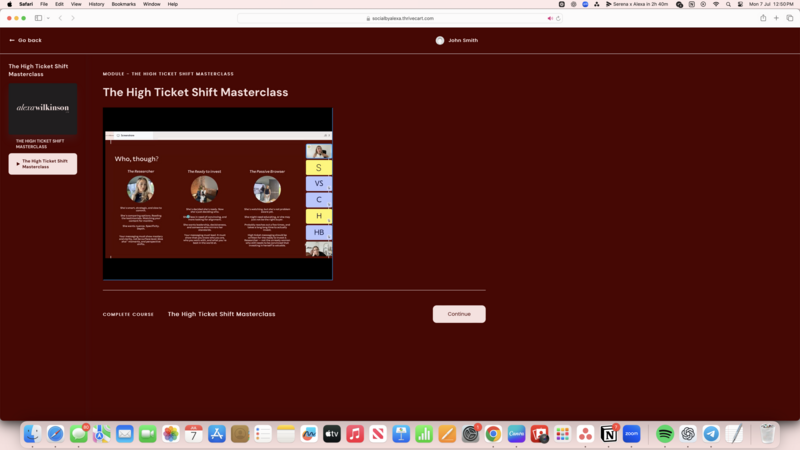Open Telegram from the dock
This screenshot has width=800, height=450.
point(711,434)
